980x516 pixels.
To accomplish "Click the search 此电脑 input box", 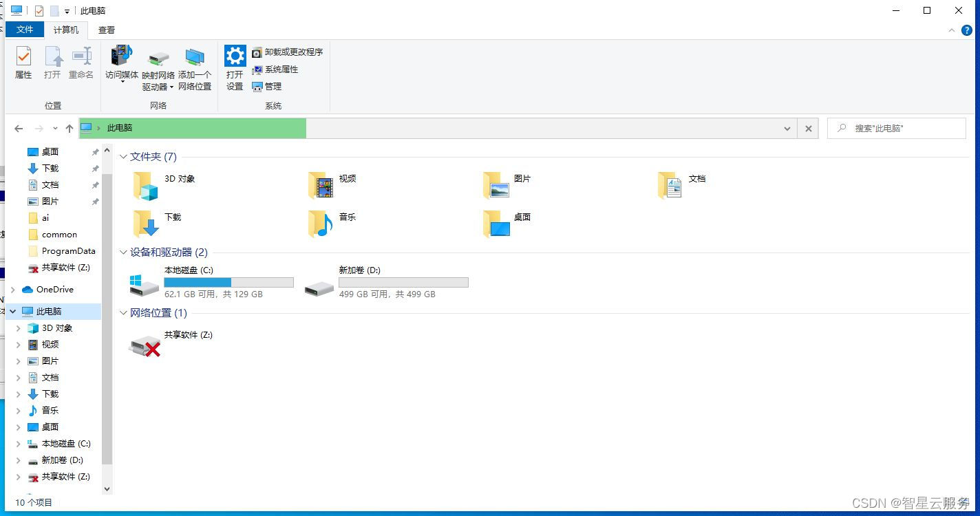I will click(897, 129).
